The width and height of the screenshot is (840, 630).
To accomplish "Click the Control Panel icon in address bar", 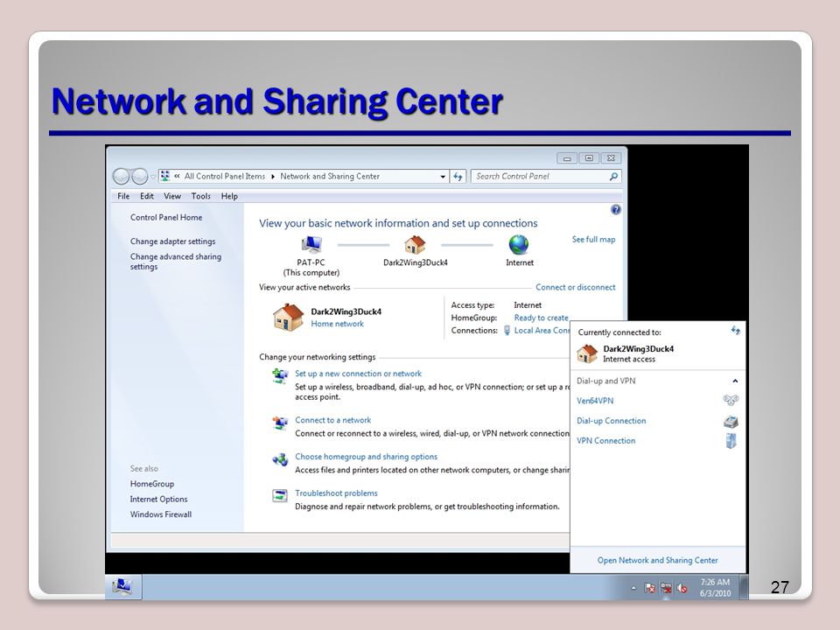I will 165,176.
